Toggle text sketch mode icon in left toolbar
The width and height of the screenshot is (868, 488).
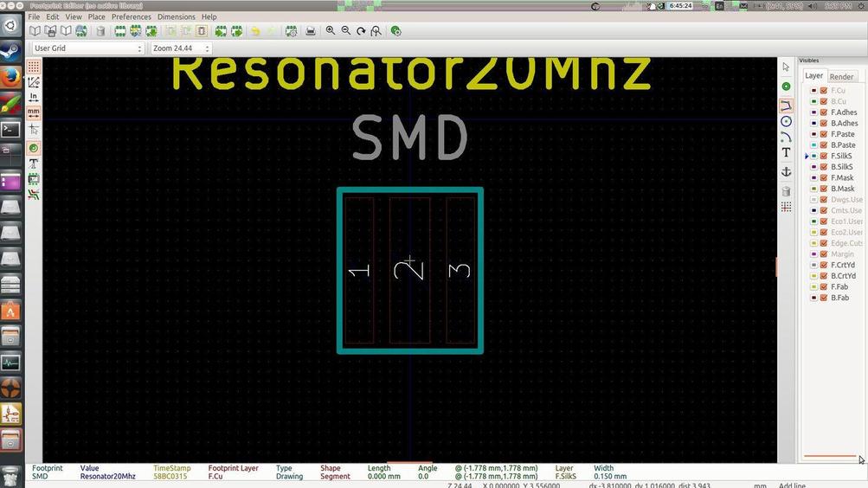pos(33,164)
